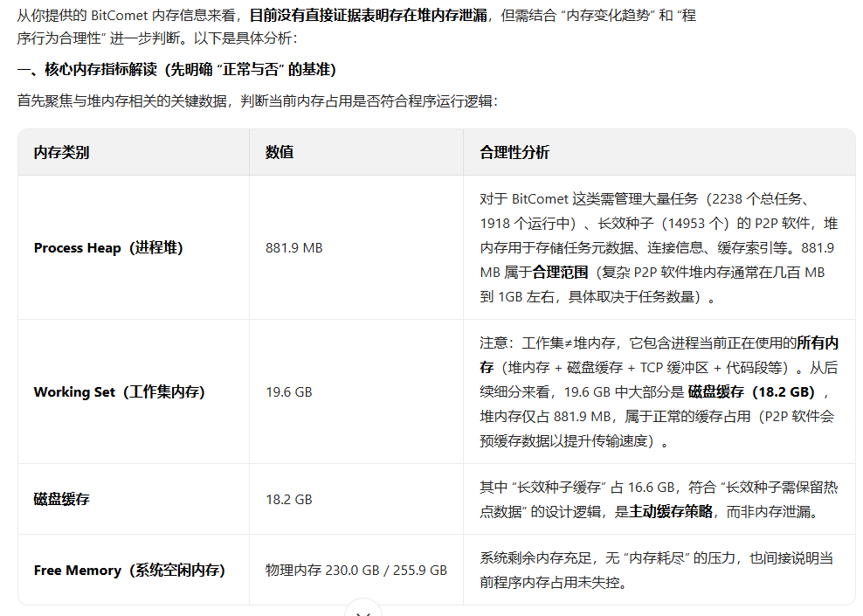
Task: Click the Working Set（工作集内存）row label
Action: coord(119,391)
